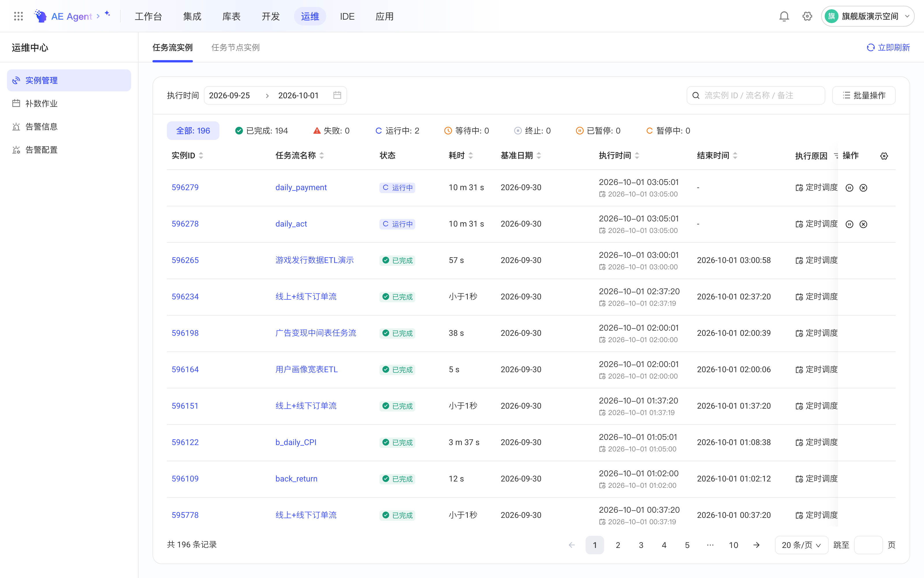The image size is (924, 578).
Task: Open the date range calendar icon
Action: (337, 95)
